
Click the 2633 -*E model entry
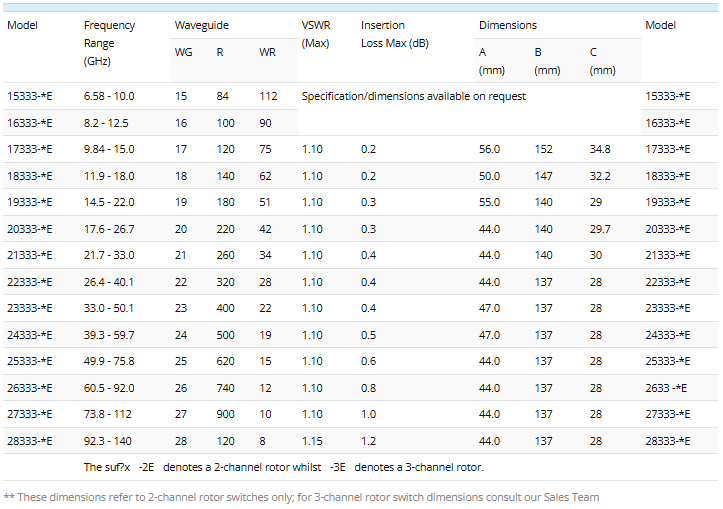tap(666, 388)
